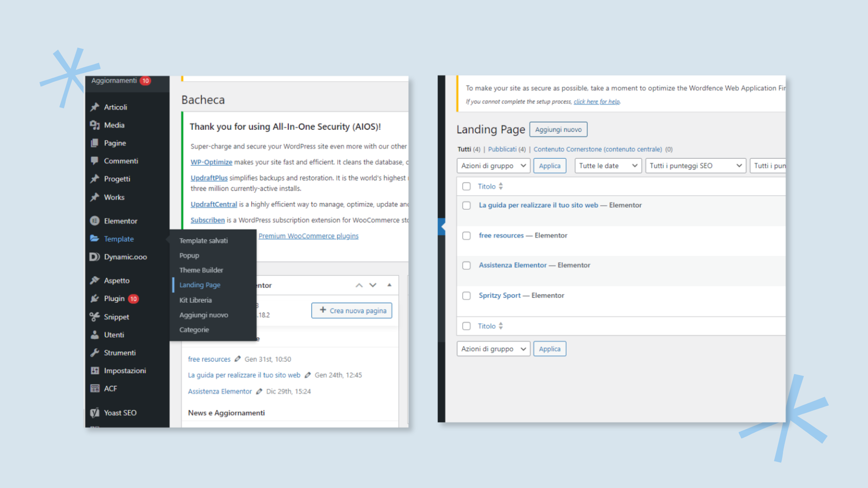
Task: Click the Elementor logo icon
Action: pos(94,221)
